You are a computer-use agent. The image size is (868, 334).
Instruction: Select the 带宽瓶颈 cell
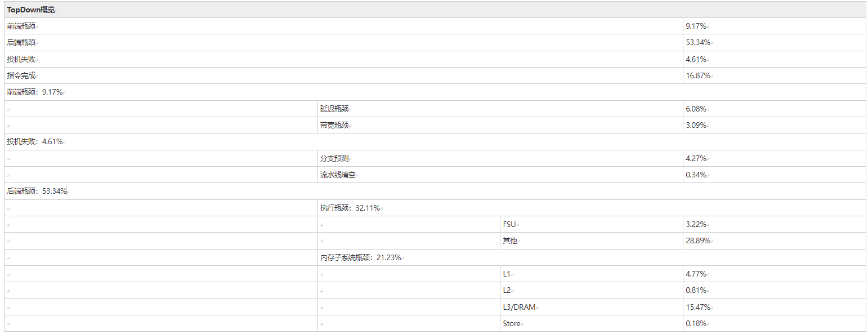(x=334, y=126)
